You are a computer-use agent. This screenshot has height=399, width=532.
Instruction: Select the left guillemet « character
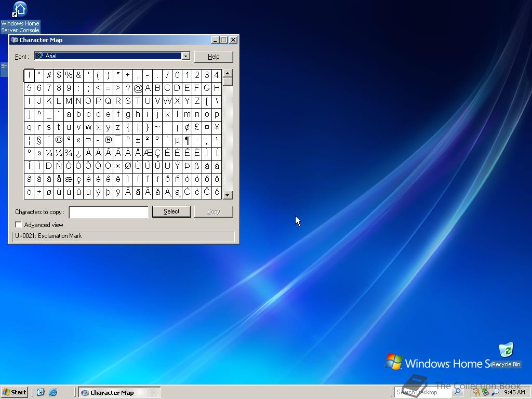pos(78,140)
